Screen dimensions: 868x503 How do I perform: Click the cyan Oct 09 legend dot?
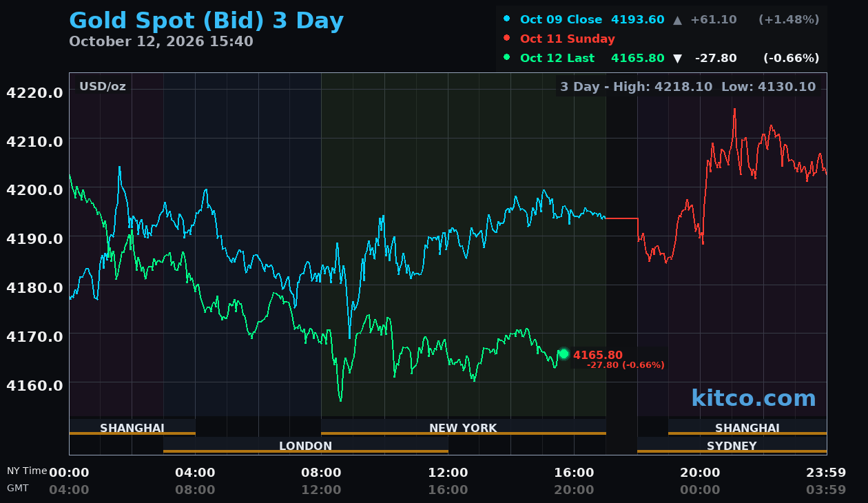507,19
